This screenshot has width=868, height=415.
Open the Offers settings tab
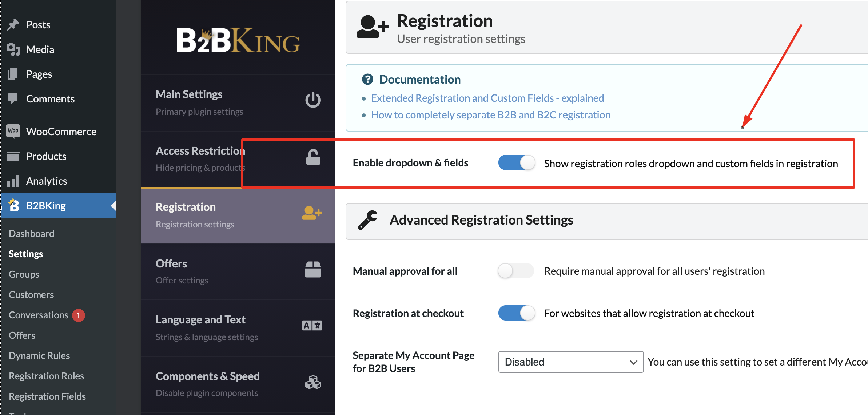click(238, 271)
